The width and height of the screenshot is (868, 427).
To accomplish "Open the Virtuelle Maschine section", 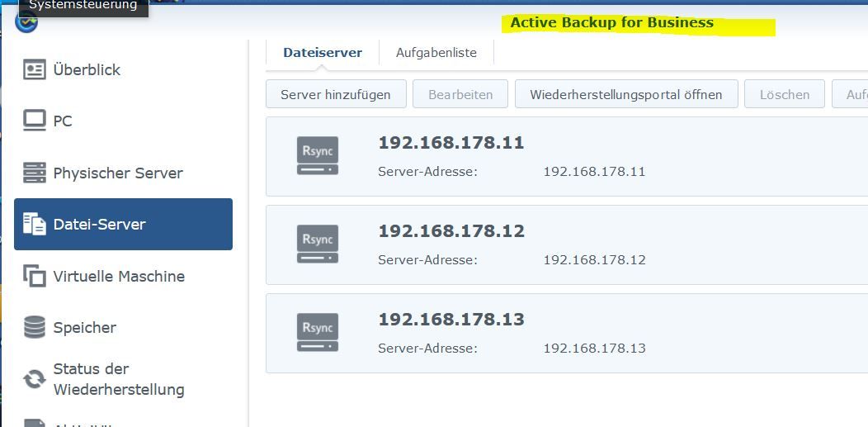I will [123, 276].
